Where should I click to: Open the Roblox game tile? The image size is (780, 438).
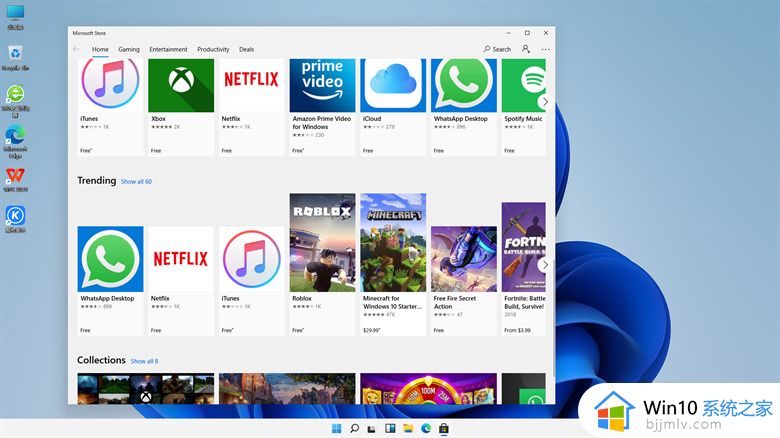tap(322, 264)
